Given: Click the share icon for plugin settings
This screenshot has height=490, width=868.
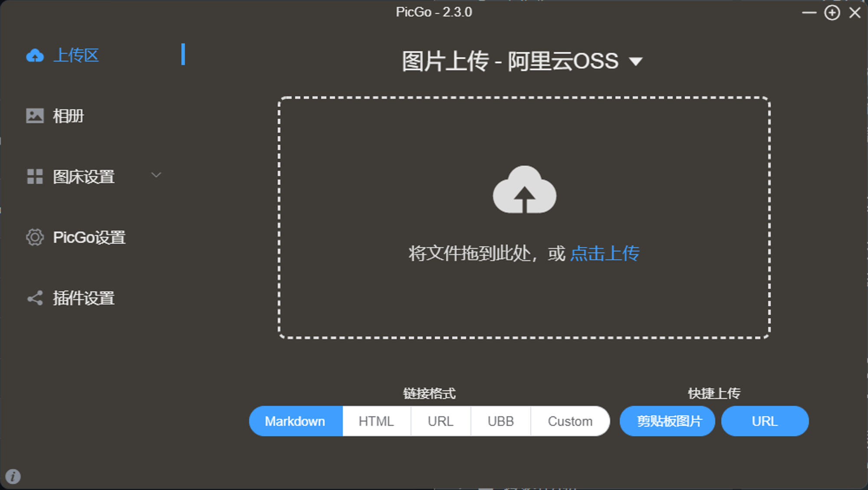Looking at the screenshot, I should click(35, 298).
